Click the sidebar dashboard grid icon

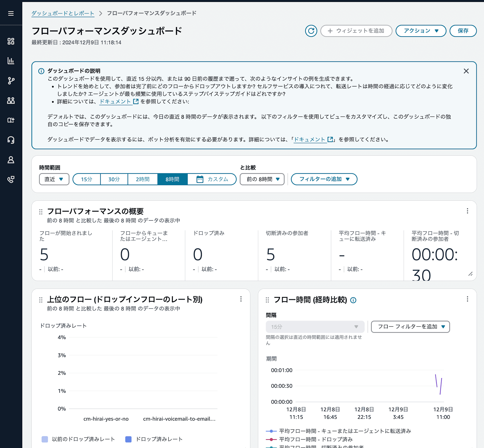pyautogui.click(x=11, y=41)
